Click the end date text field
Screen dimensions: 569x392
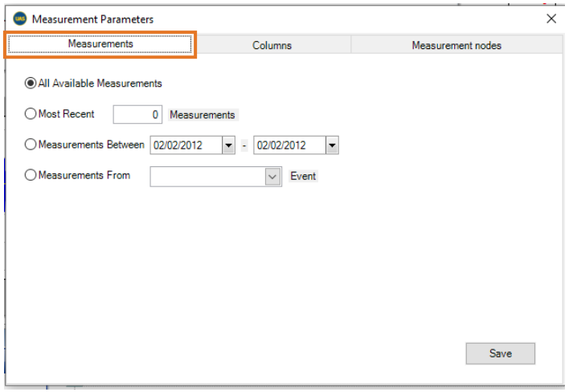point(289,145)
